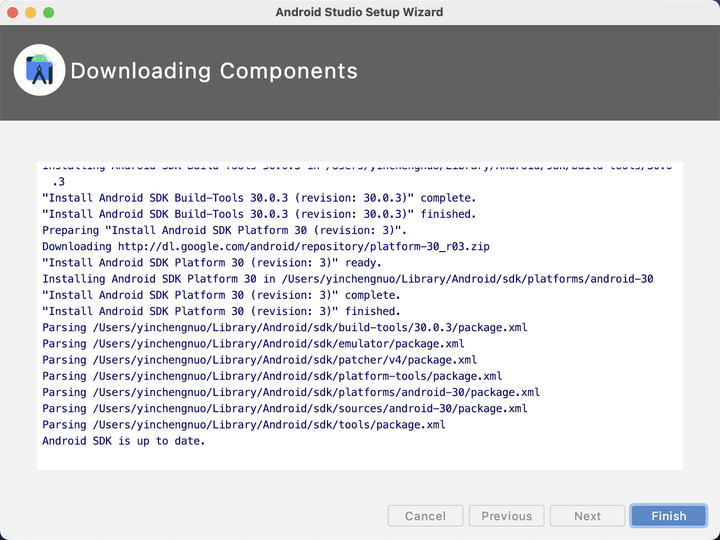Screen dimensions: 720x540
Task: Click the SDK Platform 30 "ready." line
Action: tap(212, 263)
